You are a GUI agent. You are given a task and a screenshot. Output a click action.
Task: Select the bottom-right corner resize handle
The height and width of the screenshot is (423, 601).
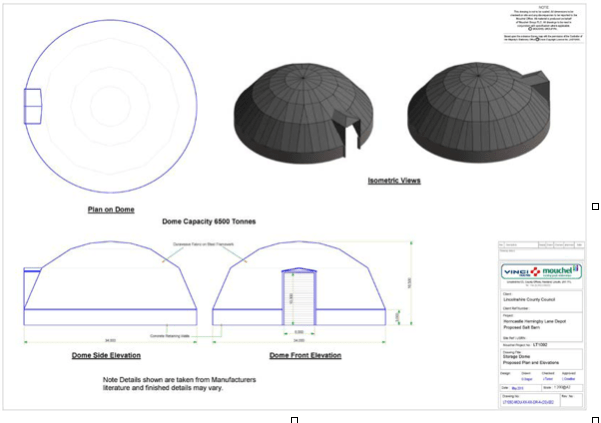pos(595,419)
